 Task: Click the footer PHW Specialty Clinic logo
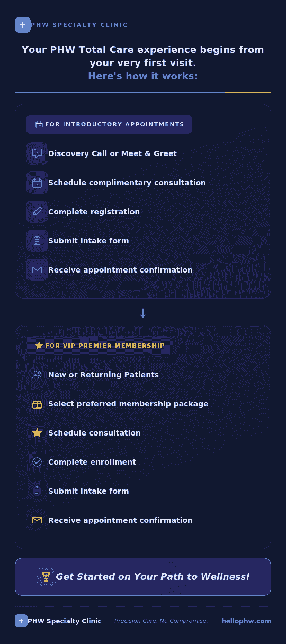pyautogui.click(x=58, y=621)
